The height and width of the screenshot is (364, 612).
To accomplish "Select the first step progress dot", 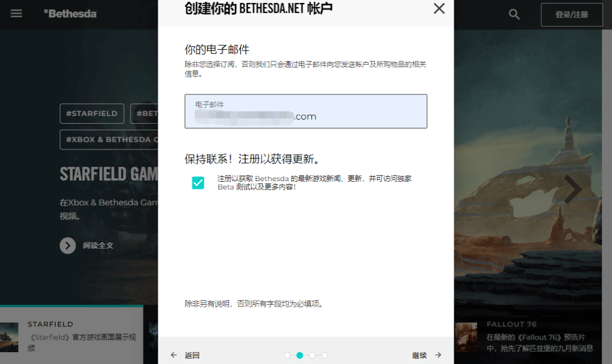I will [287, 356].
